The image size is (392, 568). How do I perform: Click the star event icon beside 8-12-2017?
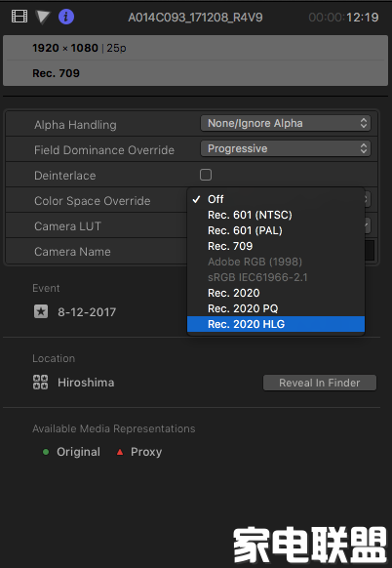41,311
